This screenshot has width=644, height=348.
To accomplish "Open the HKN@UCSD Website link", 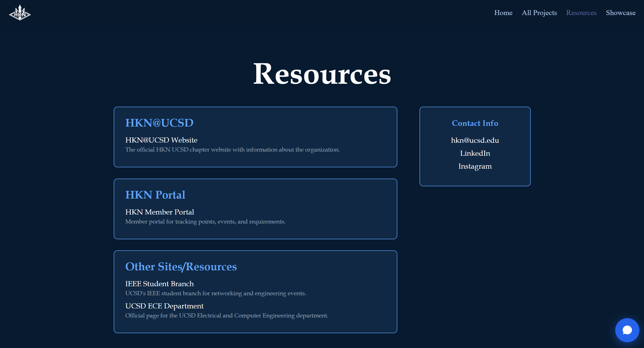I will pyautogui.click(x=161, y=140).
